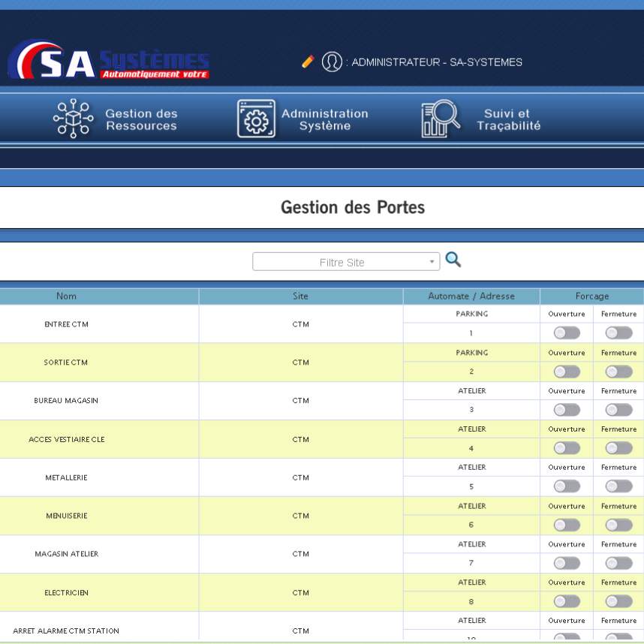Enable Ouverture forcing for BUREAU MAGASIN
This screenshot has width=644, height=644.
coord(567,410)
